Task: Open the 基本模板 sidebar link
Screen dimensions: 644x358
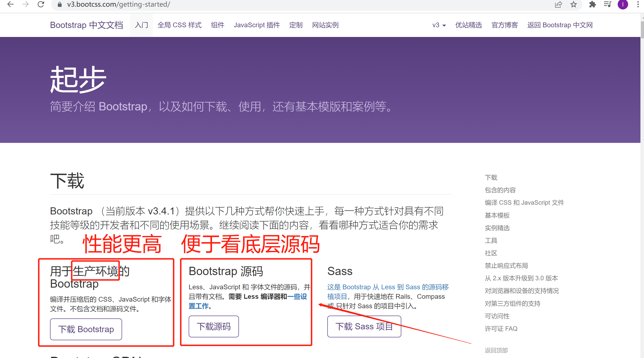Action: point(497,215)
